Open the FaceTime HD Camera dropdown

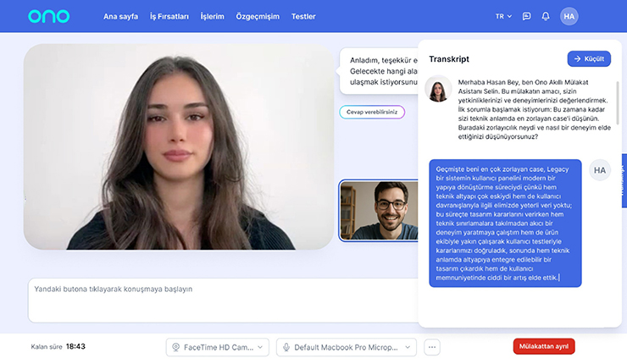tap(217, 347)
